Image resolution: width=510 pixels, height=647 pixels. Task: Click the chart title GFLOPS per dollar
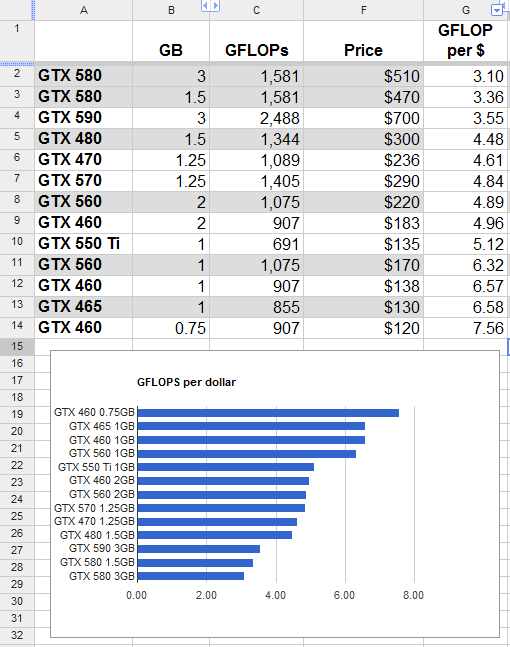pos(186,382)
